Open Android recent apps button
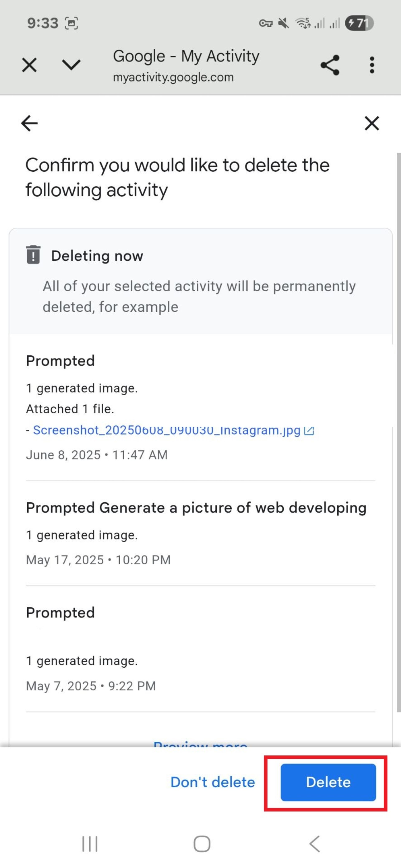The width and height of the screenshot is (401, 868). click(x=90, y=844)
